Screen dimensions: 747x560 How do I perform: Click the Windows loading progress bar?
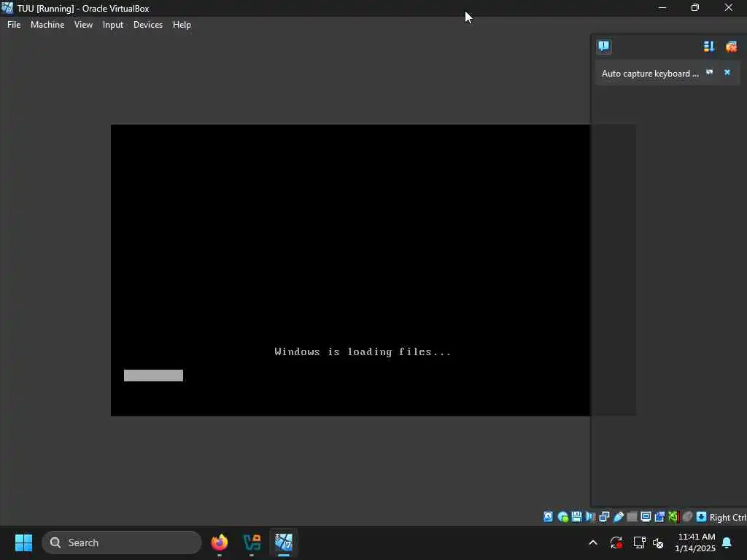(153, 376)
